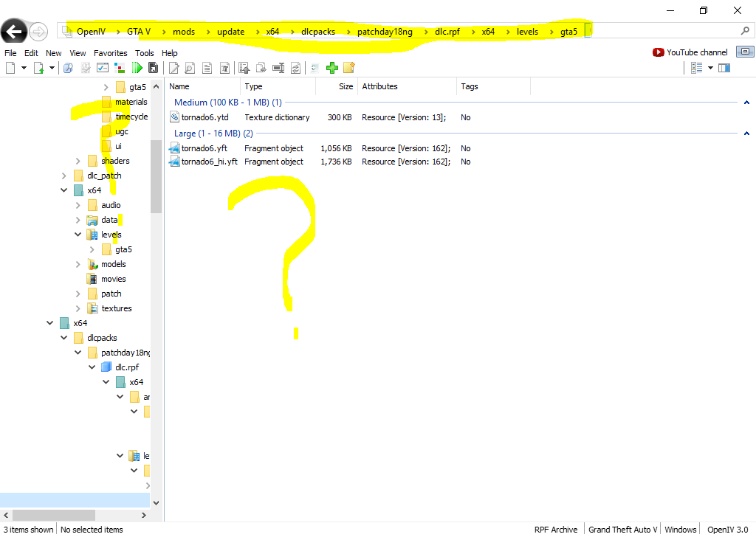Click the view mode list icon
The width and height of the screenshot is (756, 537).
(696, 68)
